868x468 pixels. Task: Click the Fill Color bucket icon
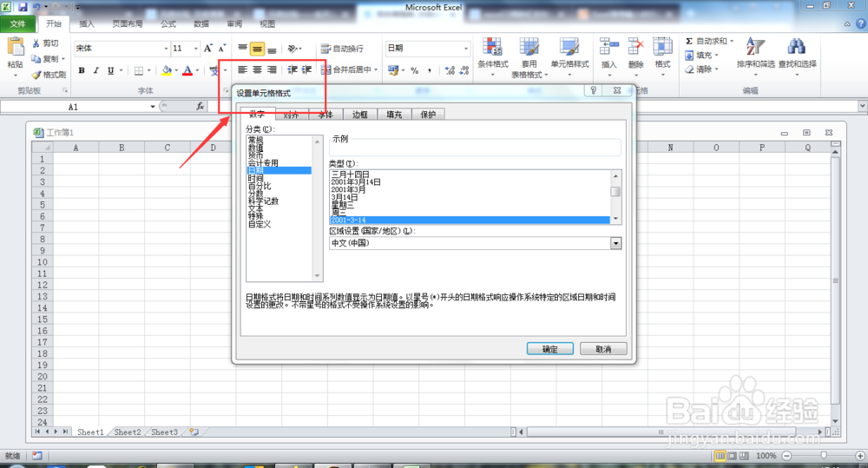[167, 70]
